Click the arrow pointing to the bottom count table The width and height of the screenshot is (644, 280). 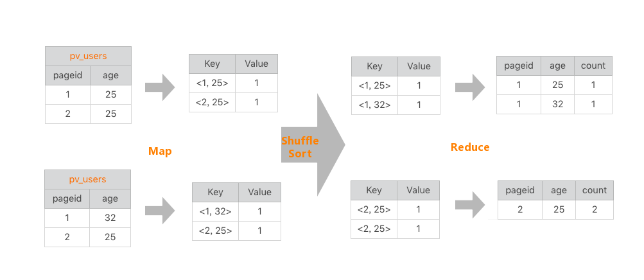[470, 206]
